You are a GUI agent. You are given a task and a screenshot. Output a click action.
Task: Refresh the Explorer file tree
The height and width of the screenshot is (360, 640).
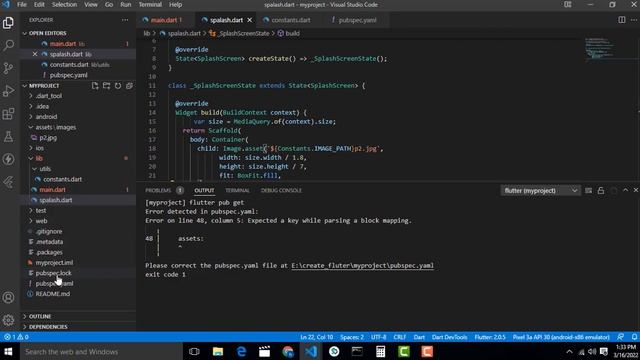tap(118, 86)
